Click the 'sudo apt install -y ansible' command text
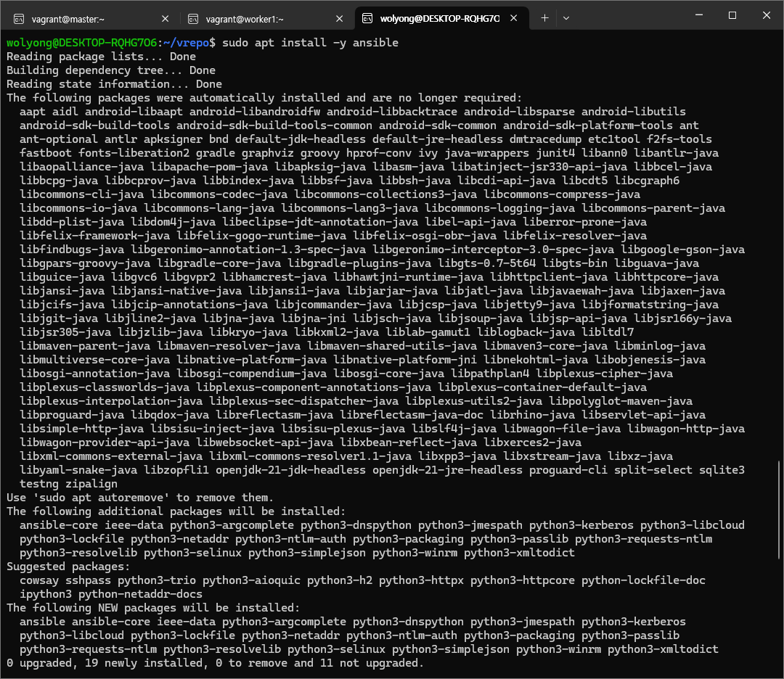The image size is (784, 679). click(311, 43)
